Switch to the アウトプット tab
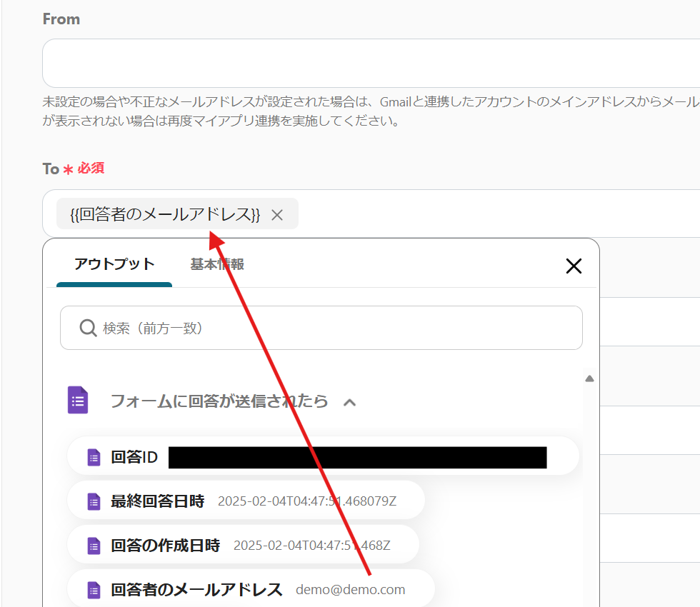The image size is (700, 607). 114,264
